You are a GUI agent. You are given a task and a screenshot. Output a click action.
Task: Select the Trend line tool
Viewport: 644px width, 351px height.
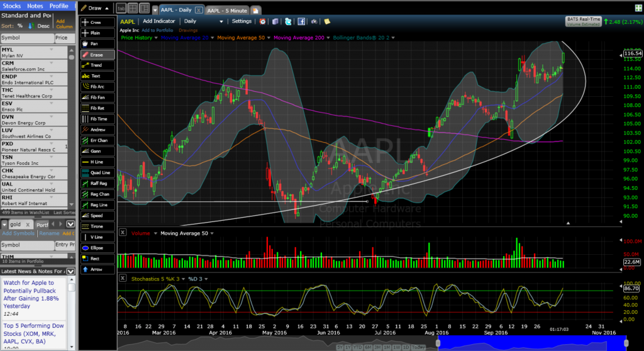97,65
